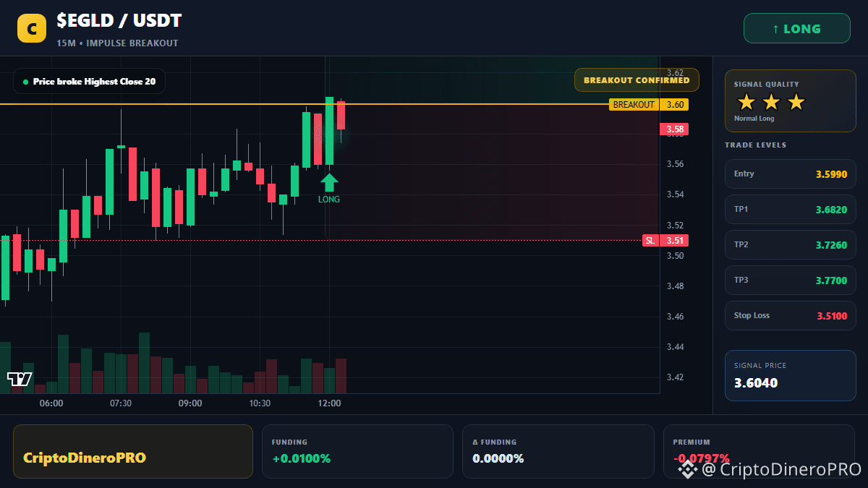
Task: Select the TP2 3.7260 trade level row
Action: click(790, 245)
